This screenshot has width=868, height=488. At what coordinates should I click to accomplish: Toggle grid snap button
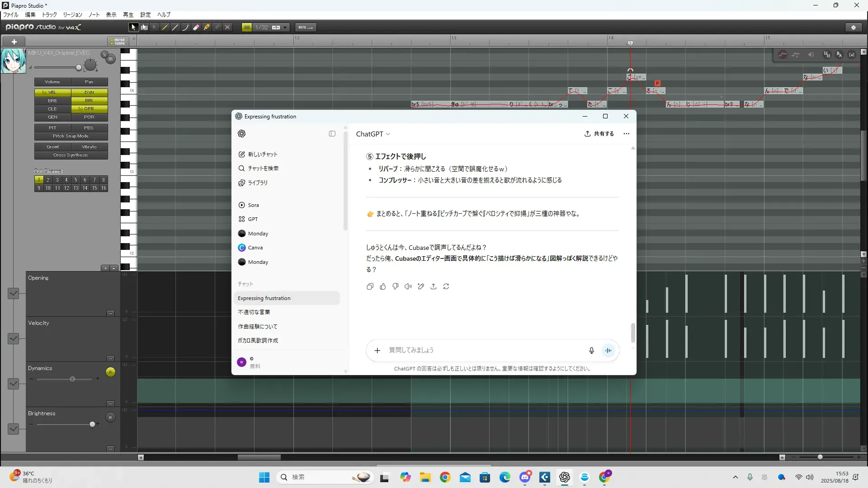click(247, 28)
